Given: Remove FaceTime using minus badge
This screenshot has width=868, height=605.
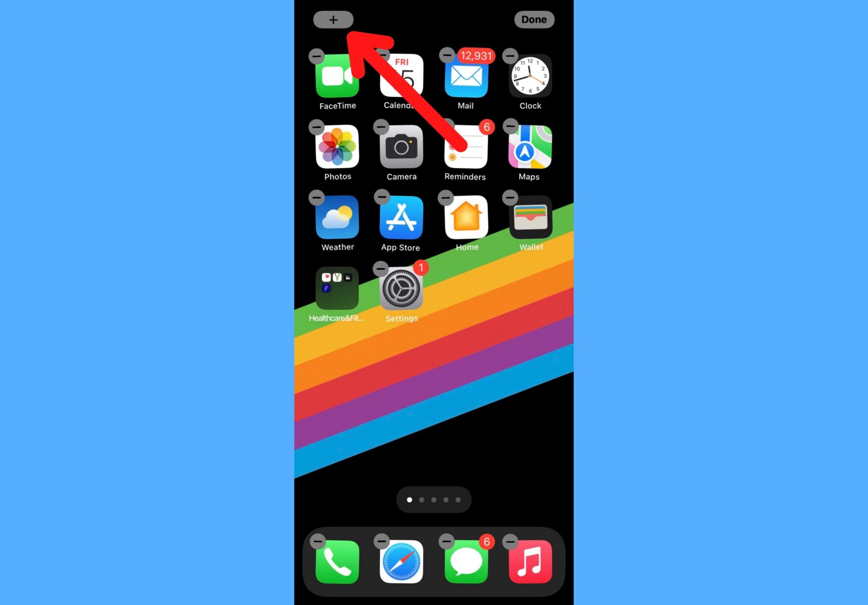Looking at the screenshot, I should 317,56.
